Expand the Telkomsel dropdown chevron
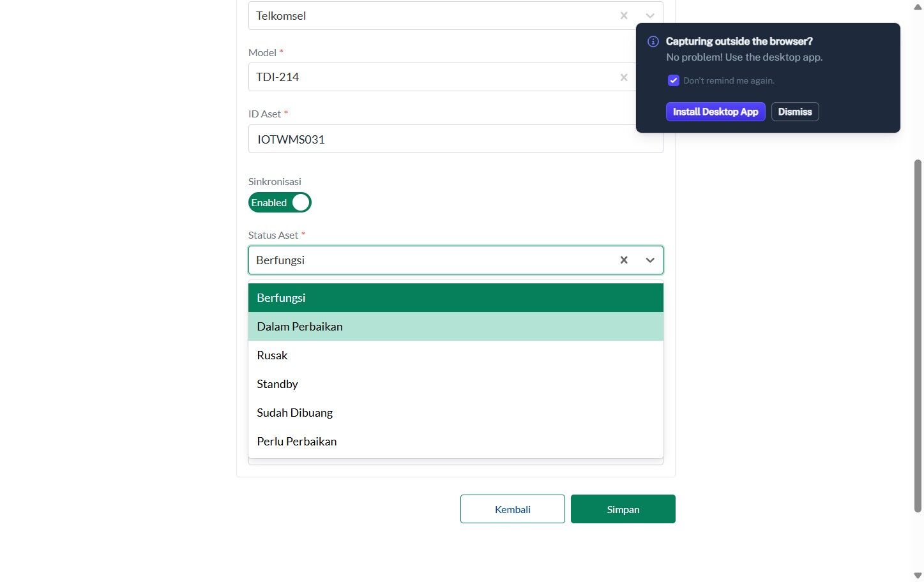924x582 pixels. click(650, 16)
